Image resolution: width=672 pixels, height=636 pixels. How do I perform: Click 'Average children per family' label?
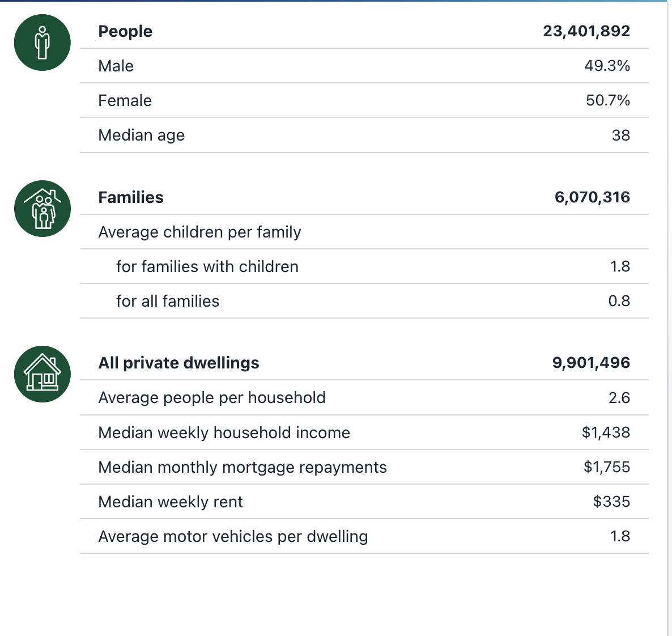click(199, 232)
